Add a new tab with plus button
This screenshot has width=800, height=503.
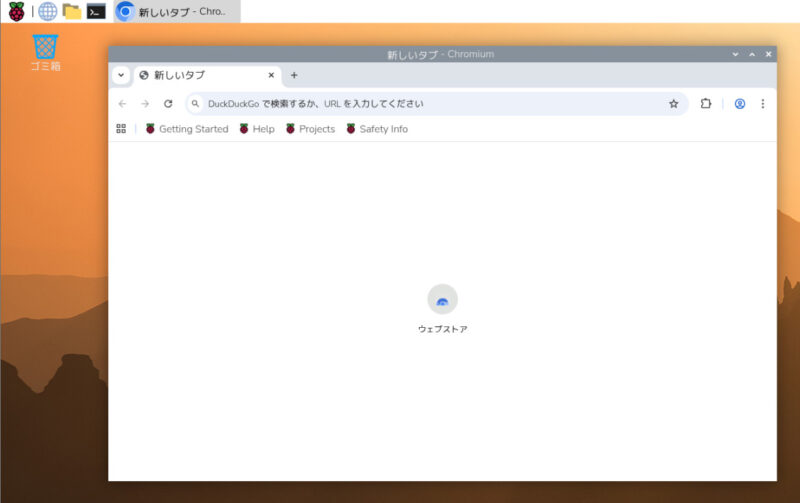294,75
